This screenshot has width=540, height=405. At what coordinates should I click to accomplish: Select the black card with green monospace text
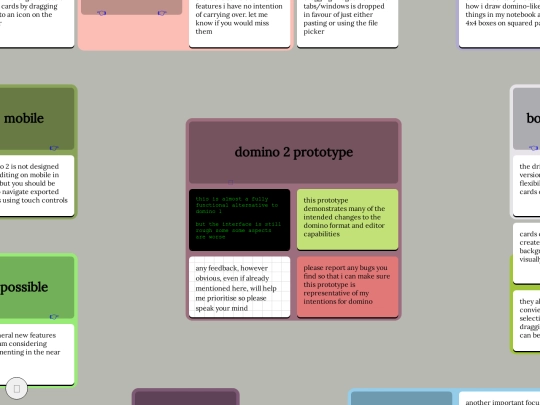239,219
